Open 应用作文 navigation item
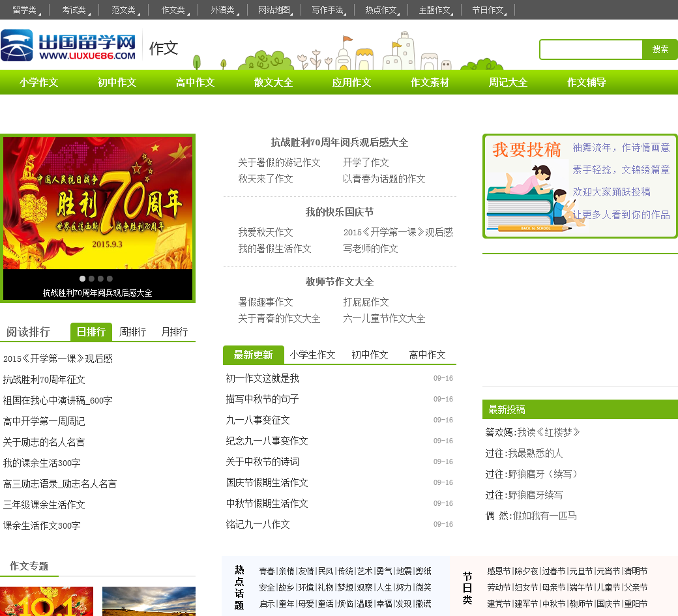Viewport: 678px width, 616px height. pyautogui.click(x=351, y=82)
